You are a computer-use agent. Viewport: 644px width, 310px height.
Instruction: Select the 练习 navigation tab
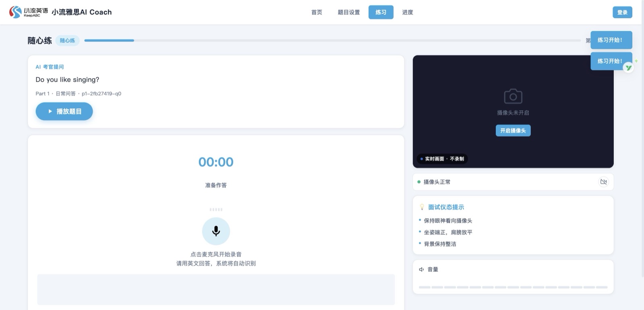pos(381,12)
